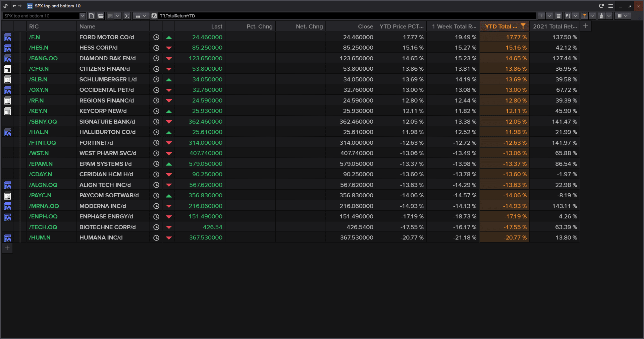Viewport: 644px width, 339px height.
Task: Go forward with the right arrow
Action: pos(20,6)
